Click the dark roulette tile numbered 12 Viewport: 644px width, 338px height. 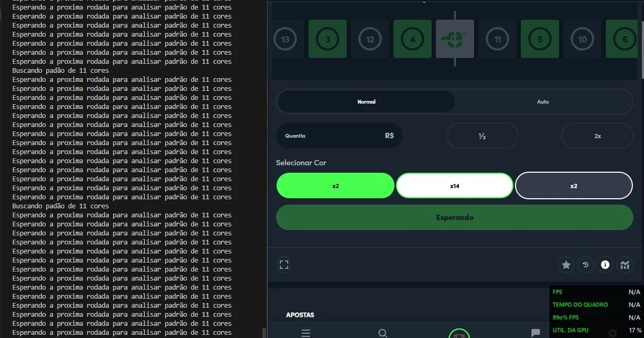pos(370,39)
